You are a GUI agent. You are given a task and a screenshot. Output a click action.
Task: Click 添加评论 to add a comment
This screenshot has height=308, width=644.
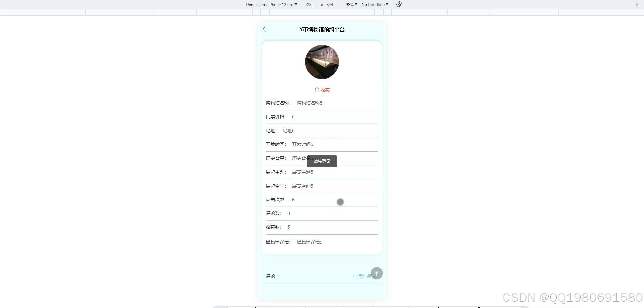click(x=366, y=276)
